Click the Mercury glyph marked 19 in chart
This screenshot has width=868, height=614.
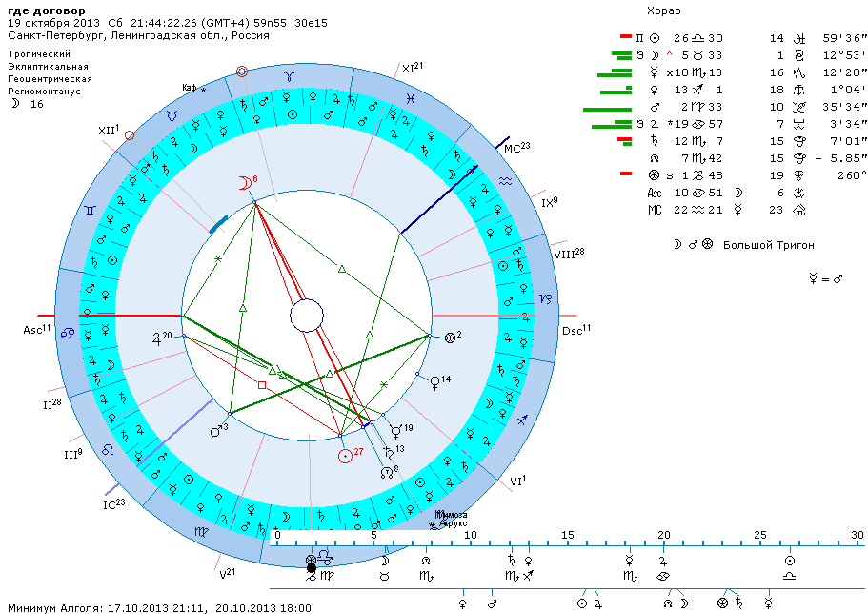(x=394, y=431)
